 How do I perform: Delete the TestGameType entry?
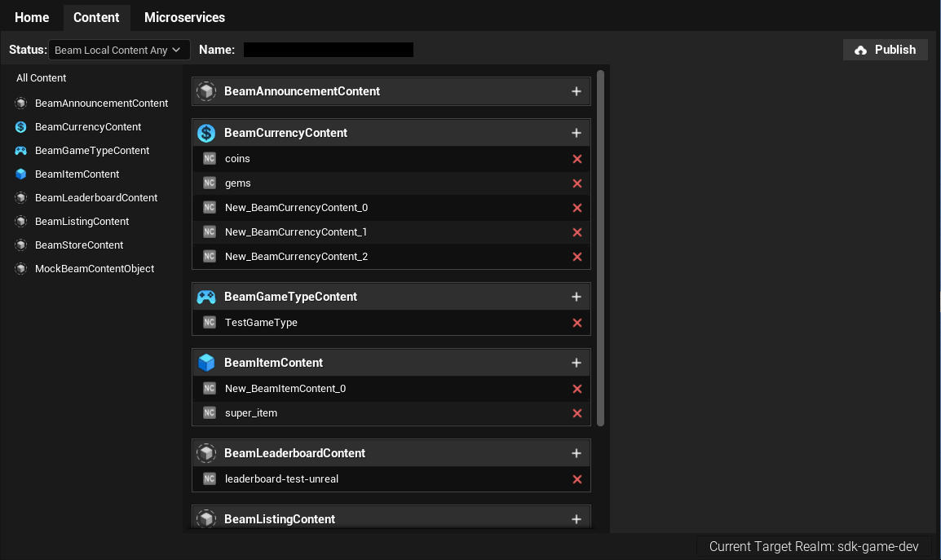pyautogui.click(x=577, y=323)
